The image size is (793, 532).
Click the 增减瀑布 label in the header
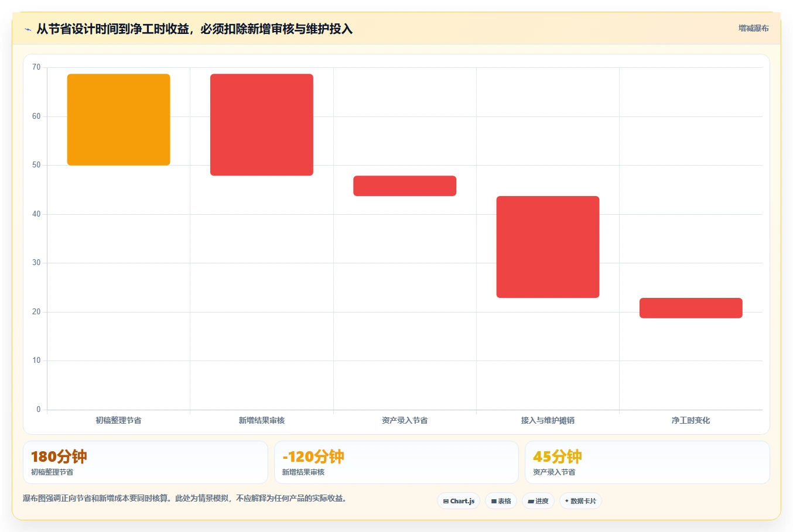(x=753, y=28)
